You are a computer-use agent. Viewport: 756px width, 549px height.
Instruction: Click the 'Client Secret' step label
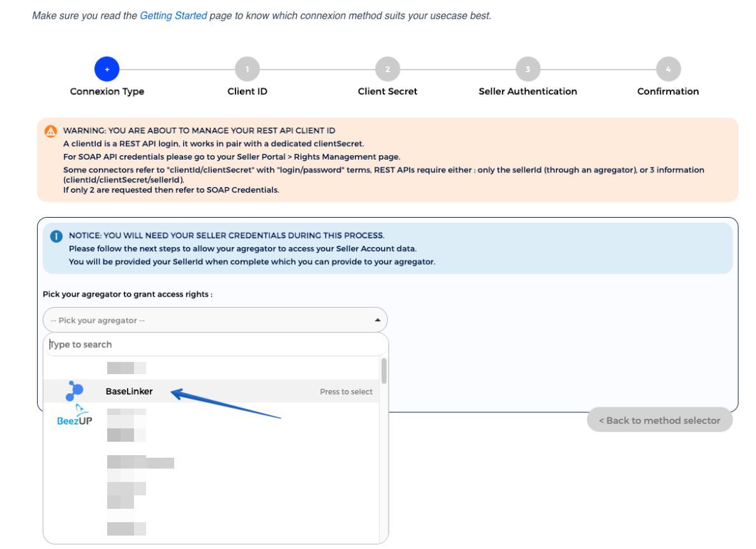387,91
